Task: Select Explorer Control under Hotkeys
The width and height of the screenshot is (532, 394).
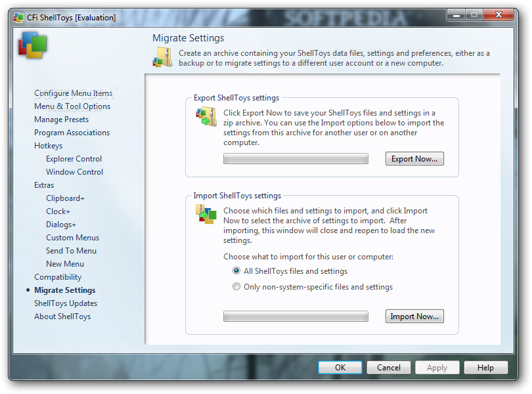Action: tap(74, 159)
